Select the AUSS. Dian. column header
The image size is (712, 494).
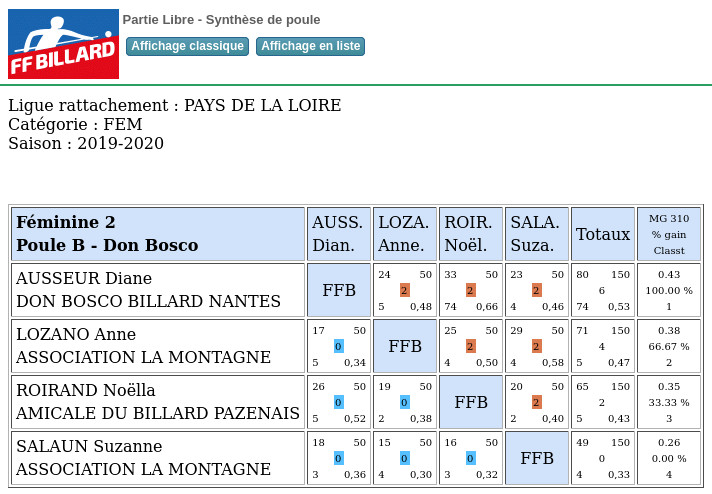[339, 234]
